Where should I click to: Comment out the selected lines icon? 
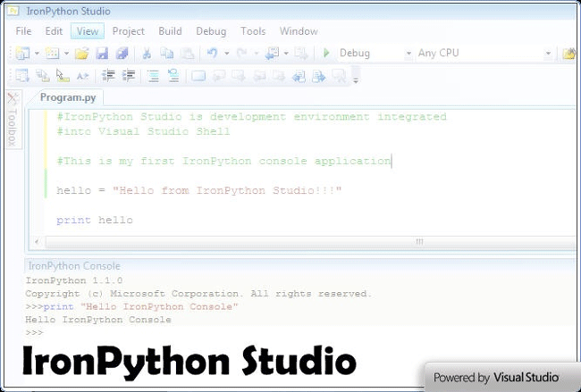[x=154, y=76]
